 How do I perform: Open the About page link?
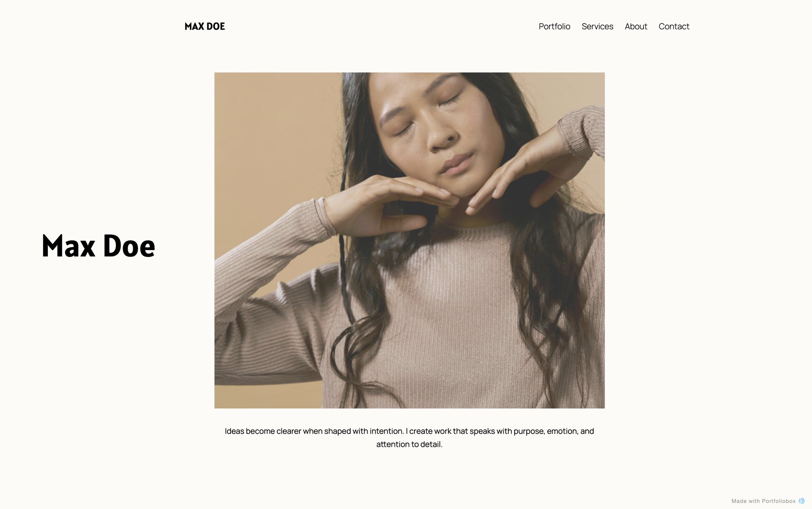pyautogui.click(x=636, y=26)
